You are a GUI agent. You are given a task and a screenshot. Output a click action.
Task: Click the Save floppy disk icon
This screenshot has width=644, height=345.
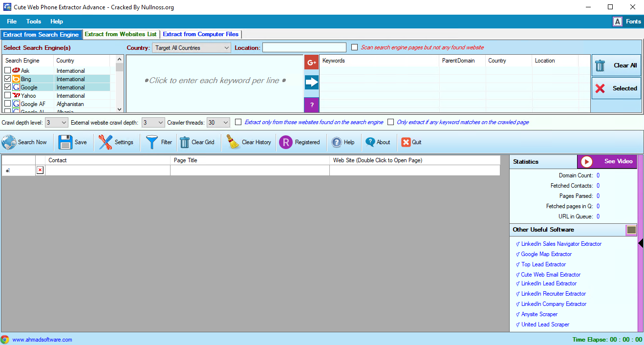65,142
